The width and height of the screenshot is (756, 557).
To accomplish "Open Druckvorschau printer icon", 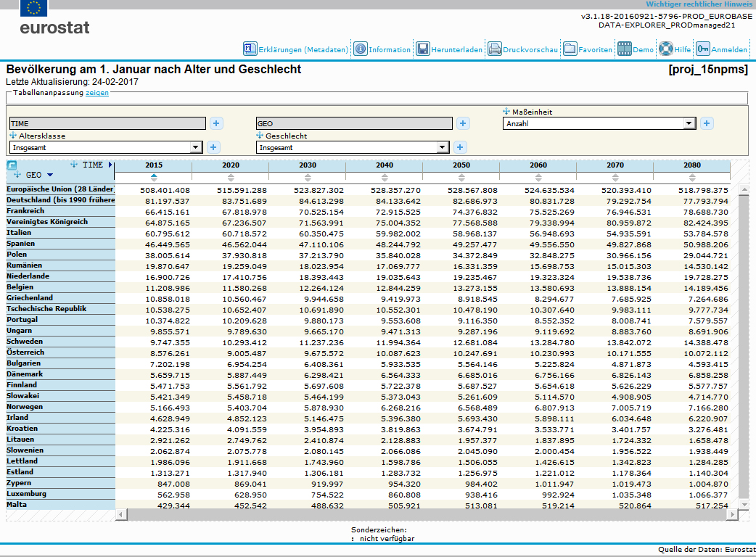I will pyautogui.click(x=494, y=49).
